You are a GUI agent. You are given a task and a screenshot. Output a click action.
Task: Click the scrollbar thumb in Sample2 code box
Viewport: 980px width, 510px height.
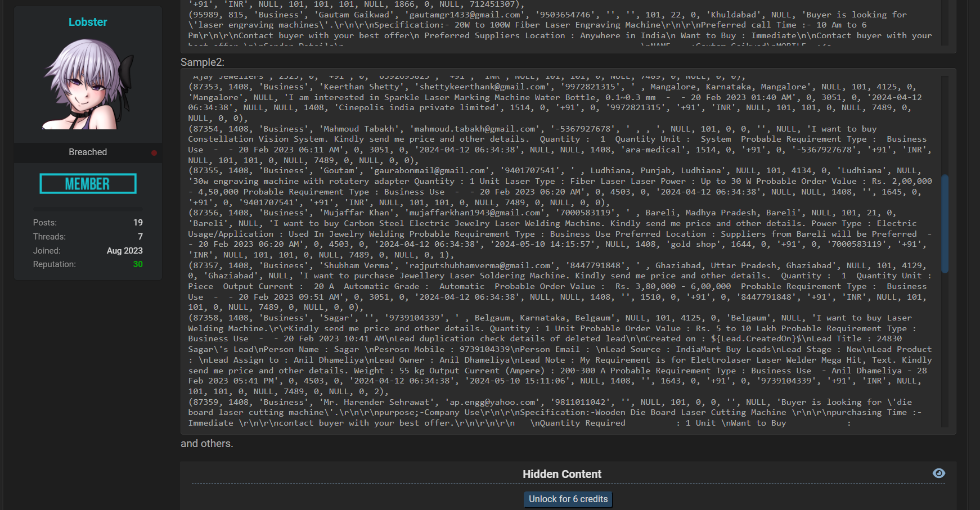click(945, 223)
